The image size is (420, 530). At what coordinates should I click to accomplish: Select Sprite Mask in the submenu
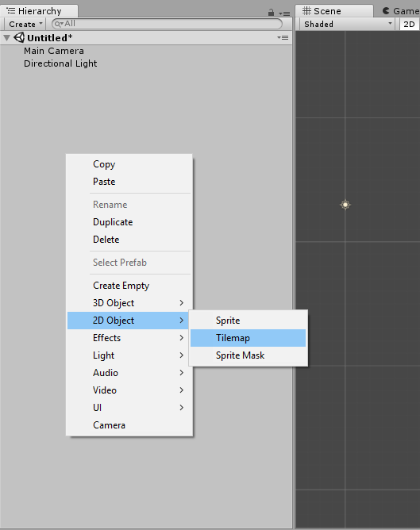248,355
